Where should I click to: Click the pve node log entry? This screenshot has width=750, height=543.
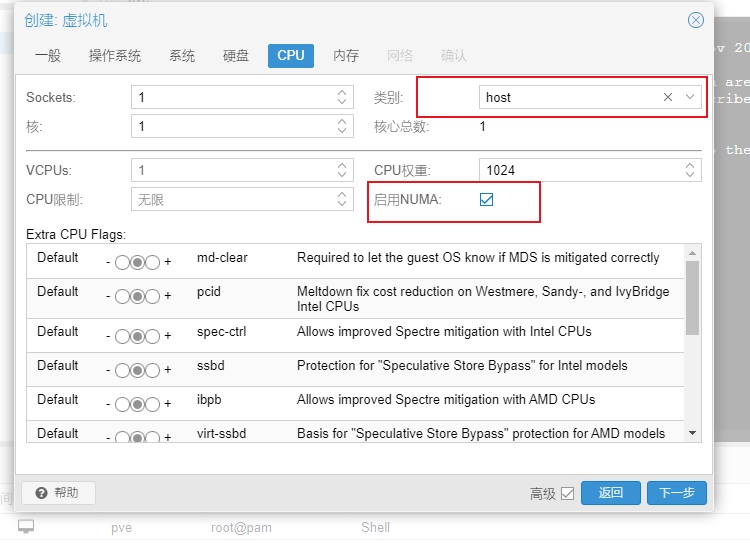click(x=121, y=528)
